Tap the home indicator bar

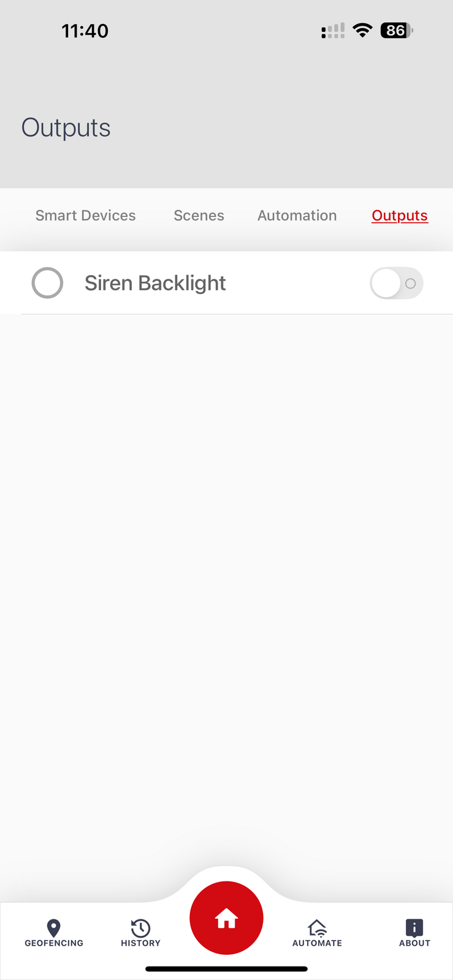226,969
